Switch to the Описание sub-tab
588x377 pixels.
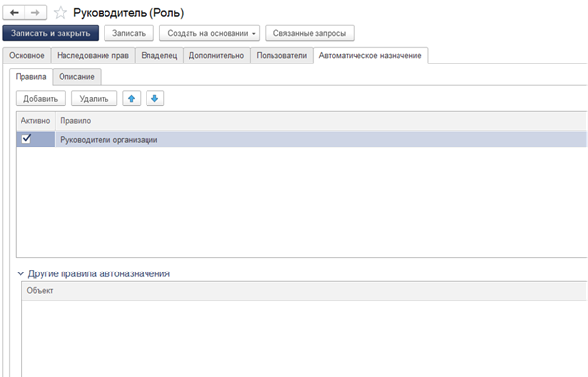[x=76, y=77]
